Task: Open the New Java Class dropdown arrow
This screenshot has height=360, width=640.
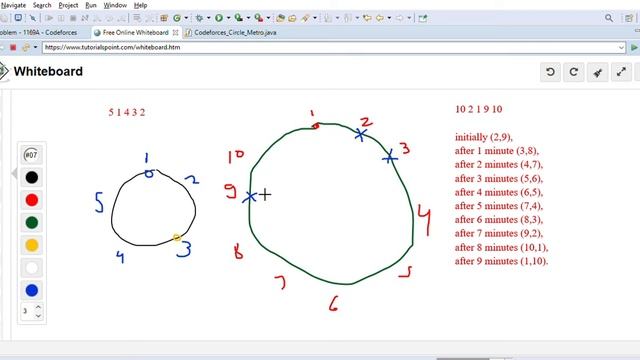Action: click(186, 18)
